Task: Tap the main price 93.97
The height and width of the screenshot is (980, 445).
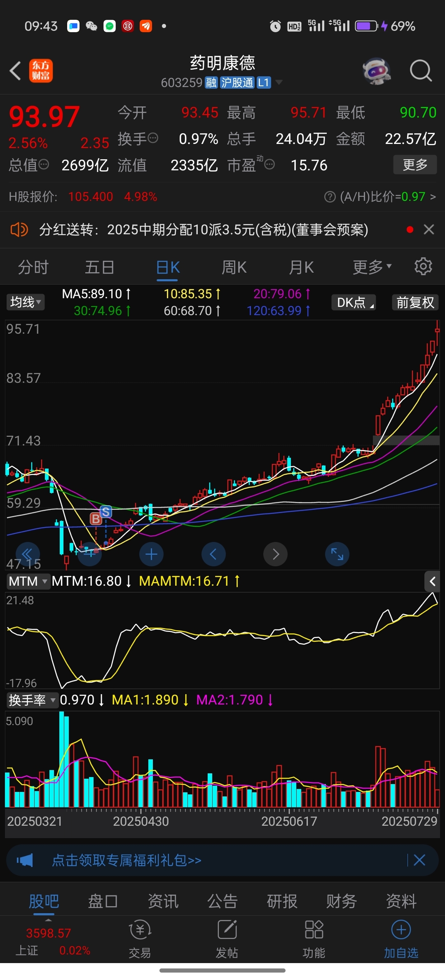Action: click(44, 117)
